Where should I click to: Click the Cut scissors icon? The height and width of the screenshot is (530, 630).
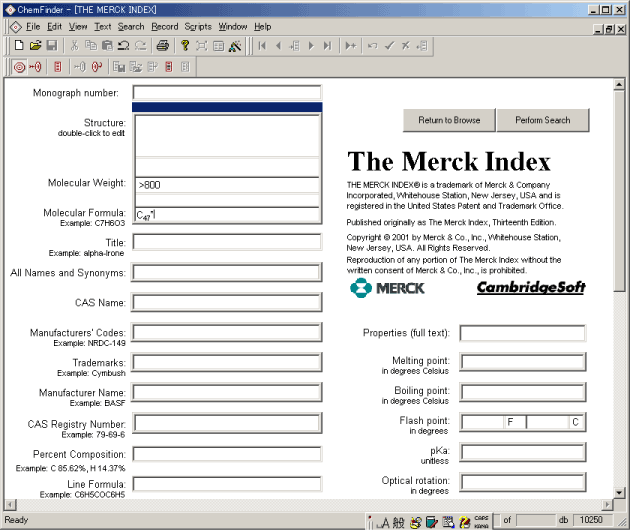click(74, 45)
